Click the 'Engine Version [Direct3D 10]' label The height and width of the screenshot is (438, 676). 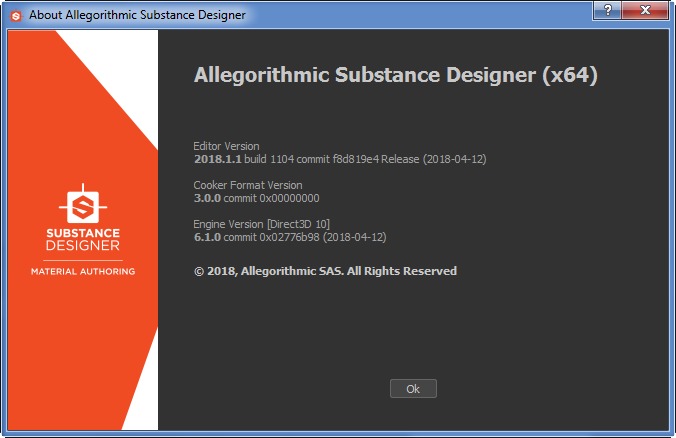(261, 224)
